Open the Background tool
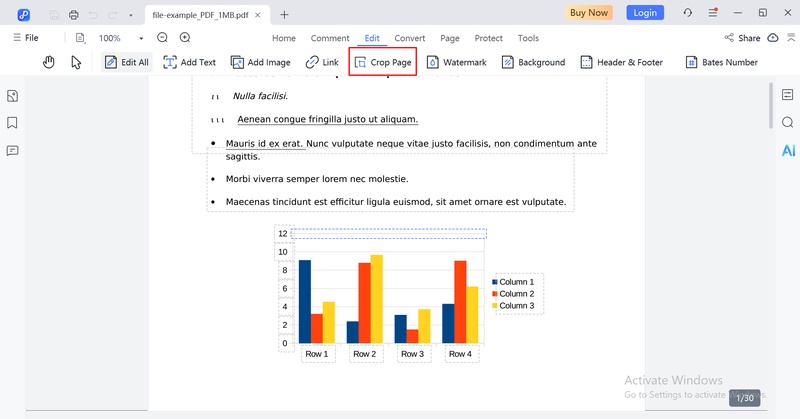Viewport: 800px width, 419px height. tap(534, 62)
